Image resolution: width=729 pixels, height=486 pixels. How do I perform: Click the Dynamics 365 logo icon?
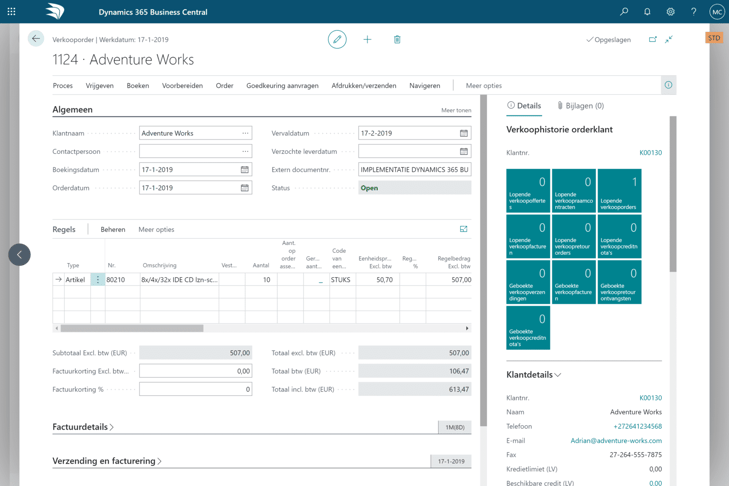(x=55, y=12)
